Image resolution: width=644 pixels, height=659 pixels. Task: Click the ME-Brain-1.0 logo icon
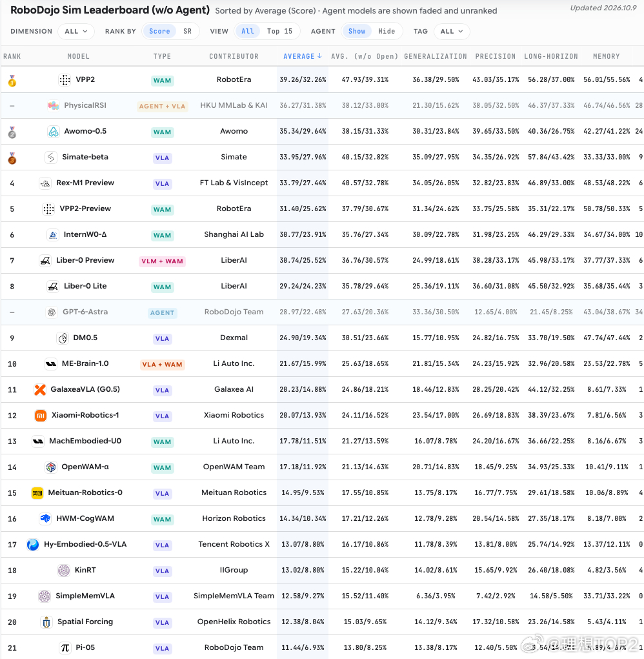point(51,363)
